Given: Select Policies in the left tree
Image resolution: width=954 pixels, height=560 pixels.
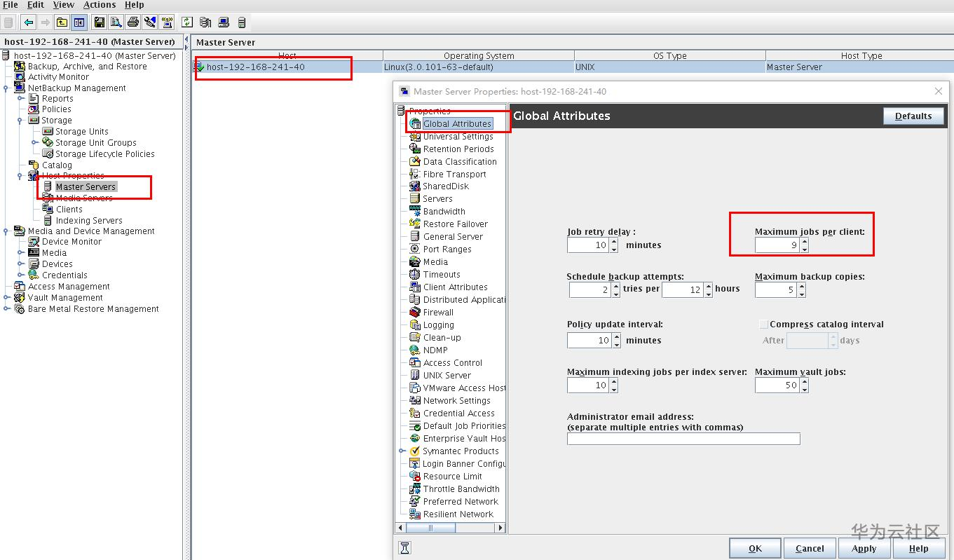Looking at the screenshot, I should click(56, 109).
